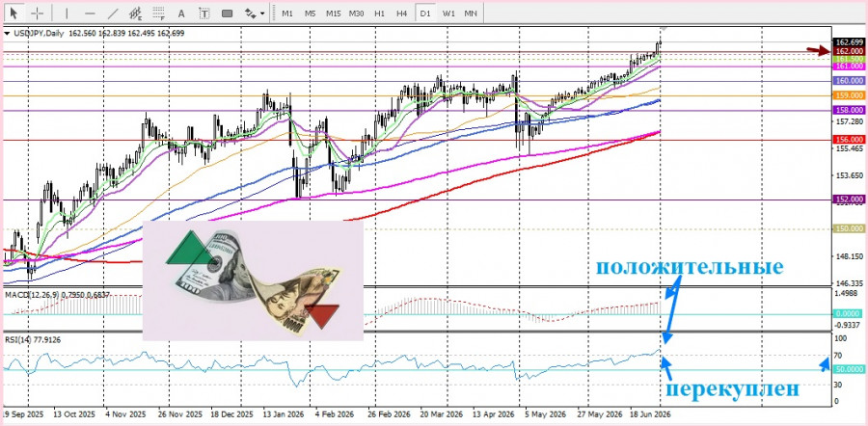
Task: Click the RSI(14) 77.9126 indicator label
Action: (33, 339)
